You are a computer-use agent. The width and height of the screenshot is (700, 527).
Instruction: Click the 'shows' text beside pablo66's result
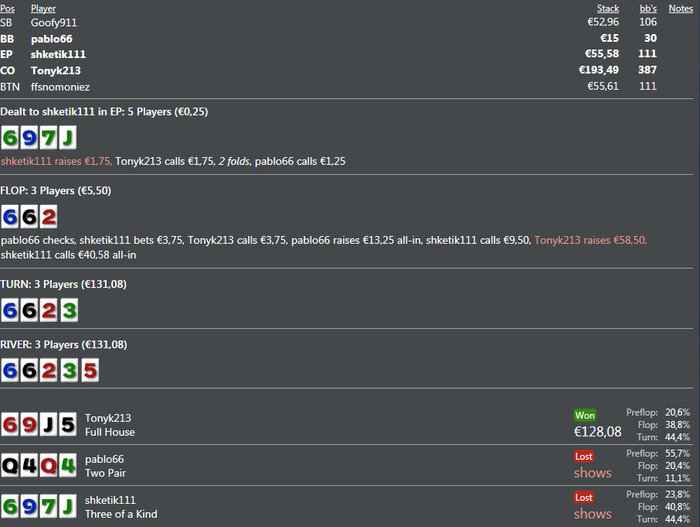[x=592, y=473]
